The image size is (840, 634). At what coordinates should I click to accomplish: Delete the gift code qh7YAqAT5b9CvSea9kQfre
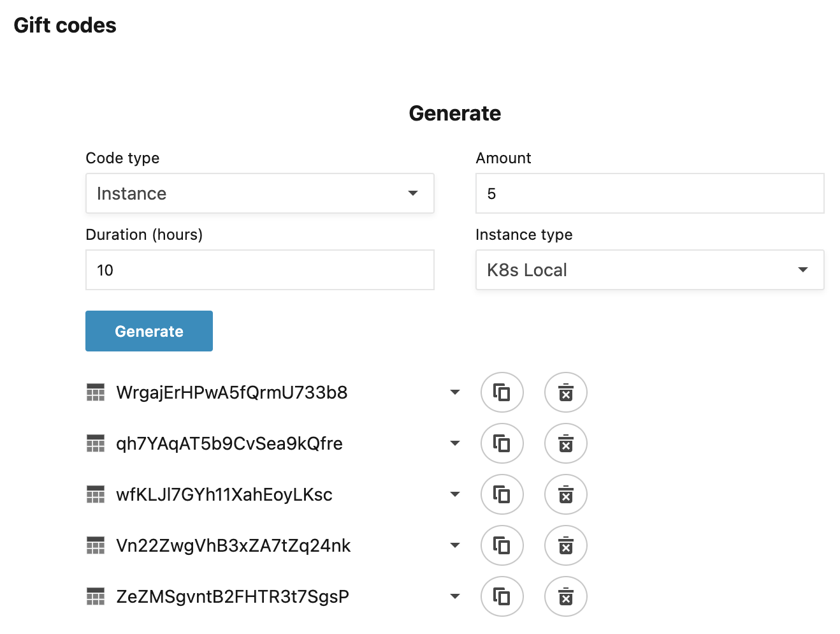click(x=566, y=443)
